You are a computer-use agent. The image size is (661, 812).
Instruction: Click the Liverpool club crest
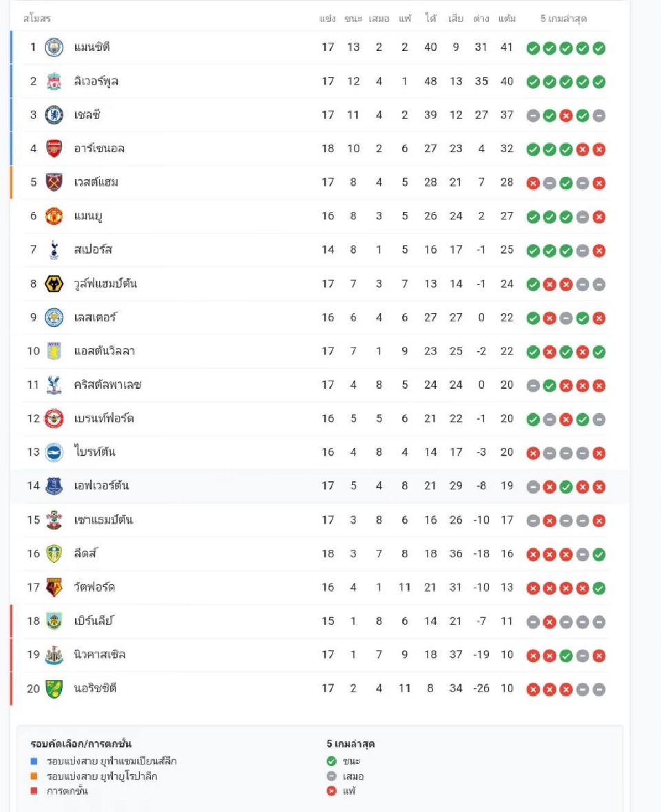click(x=54, y=81)
